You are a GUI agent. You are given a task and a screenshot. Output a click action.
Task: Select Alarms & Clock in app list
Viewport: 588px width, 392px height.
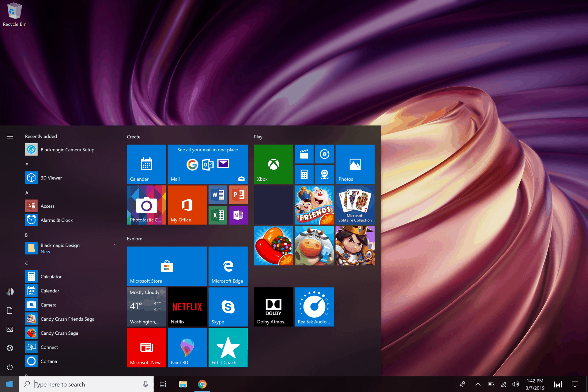coord(57,220)
